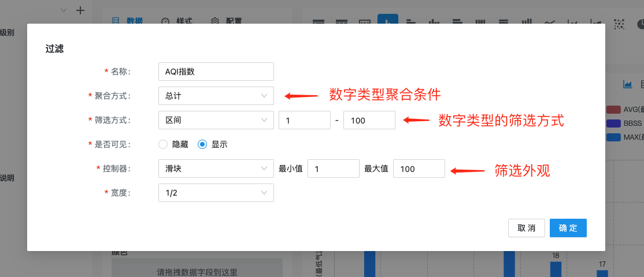Click the 请拖拽数据字段到这里 drop zone
Viewport: 644px width, 277px height.
coord(197,267)
